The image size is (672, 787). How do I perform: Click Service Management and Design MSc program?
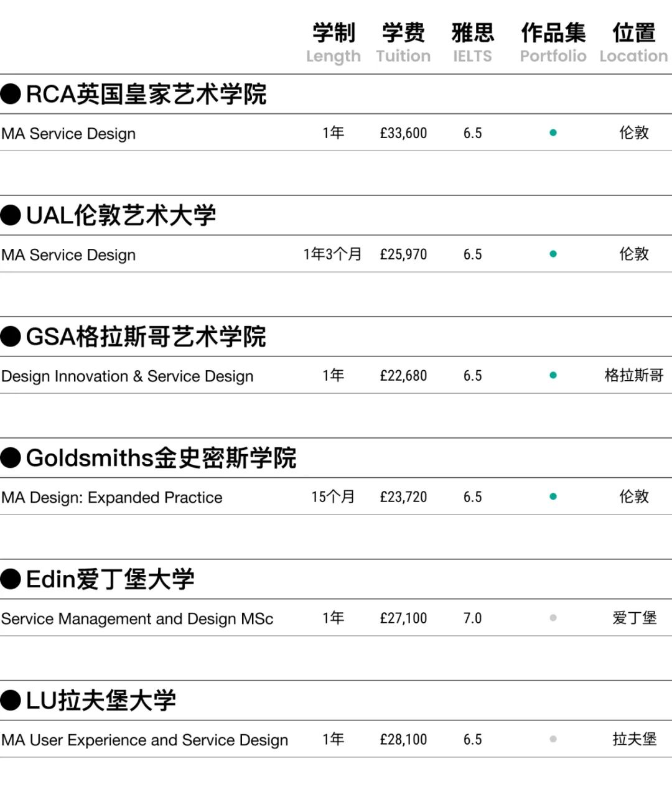click(x=138, y=619)
